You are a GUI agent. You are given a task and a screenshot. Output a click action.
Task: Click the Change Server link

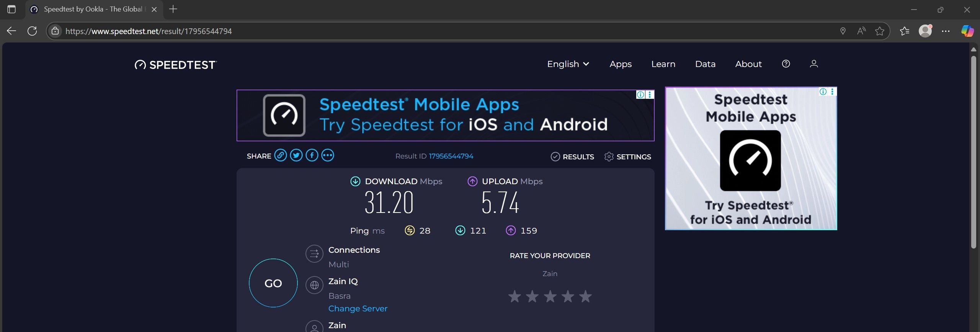pyautogui.click(x=358, y=309)
